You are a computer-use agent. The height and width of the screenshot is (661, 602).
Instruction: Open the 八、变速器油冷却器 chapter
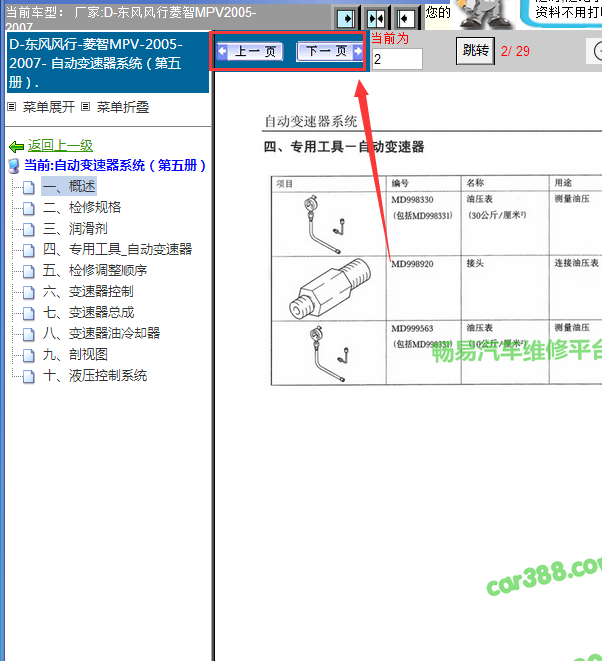pos(101,333)
